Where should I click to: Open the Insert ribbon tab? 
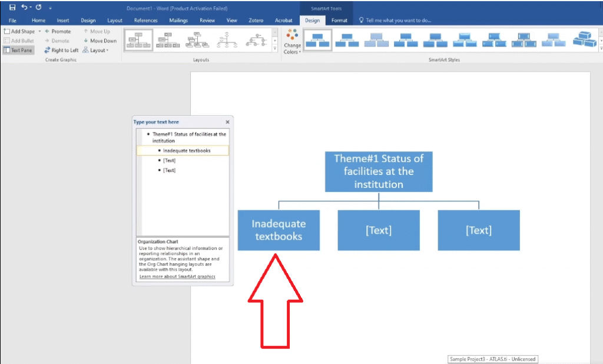point(63,20)
